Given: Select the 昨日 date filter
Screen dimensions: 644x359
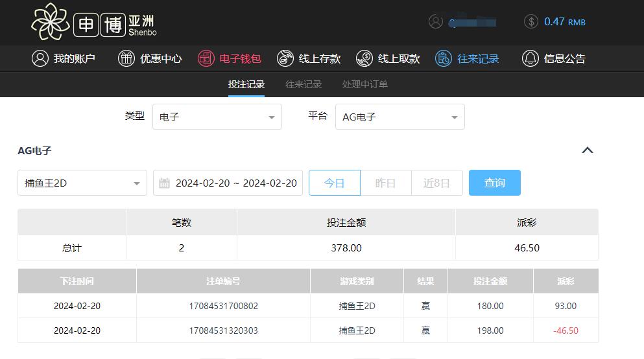Looking at the screenshot, I should (x=386, y=183).
